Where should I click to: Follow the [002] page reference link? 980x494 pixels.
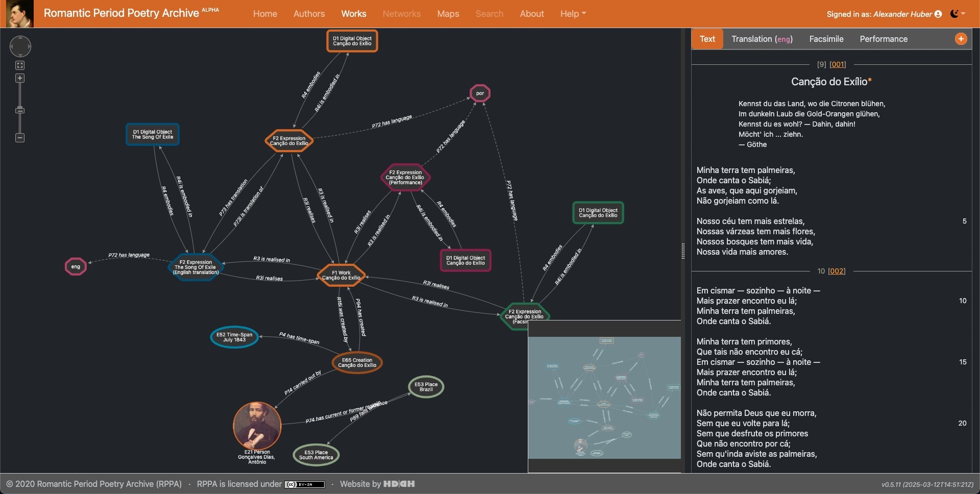(837, 271)
